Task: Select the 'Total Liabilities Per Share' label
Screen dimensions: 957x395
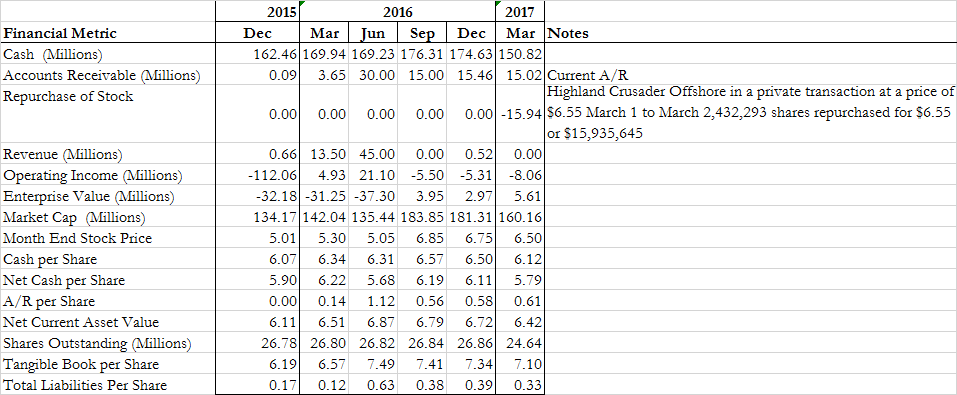Action: [x=108, y=385]
